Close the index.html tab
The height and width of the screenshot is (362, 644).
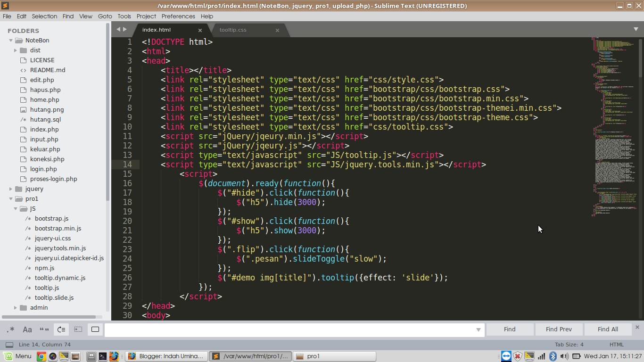(x=200, y=30)
